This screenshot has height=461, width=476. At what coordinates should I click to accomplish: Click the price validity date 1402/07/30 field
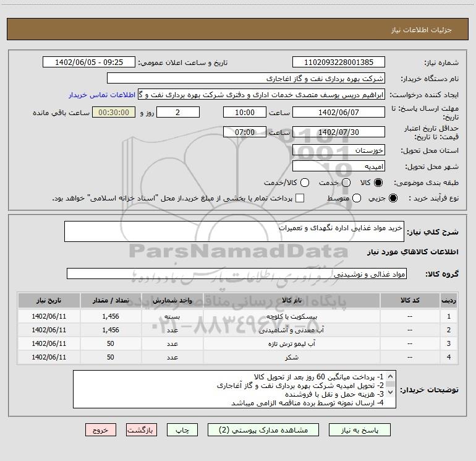tap(339, 132)
